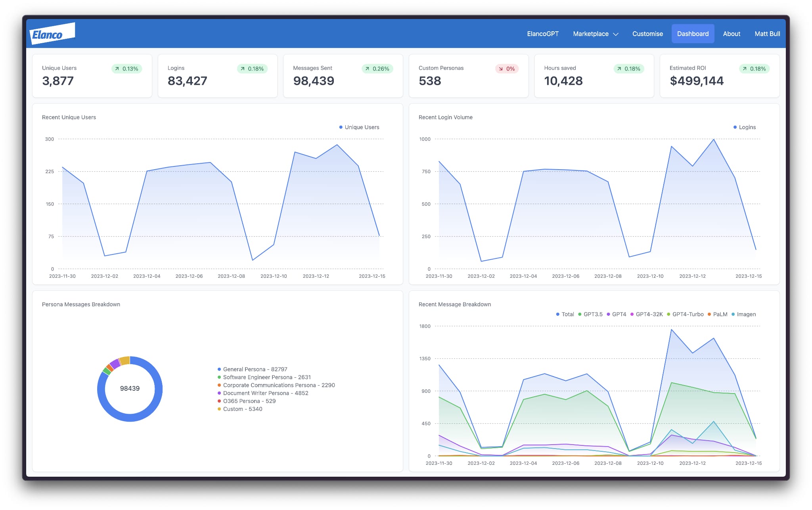Go to ElancoGPT in navigation bar
The height and width of the screenshot is (510, 812).
tap(542, 34)
